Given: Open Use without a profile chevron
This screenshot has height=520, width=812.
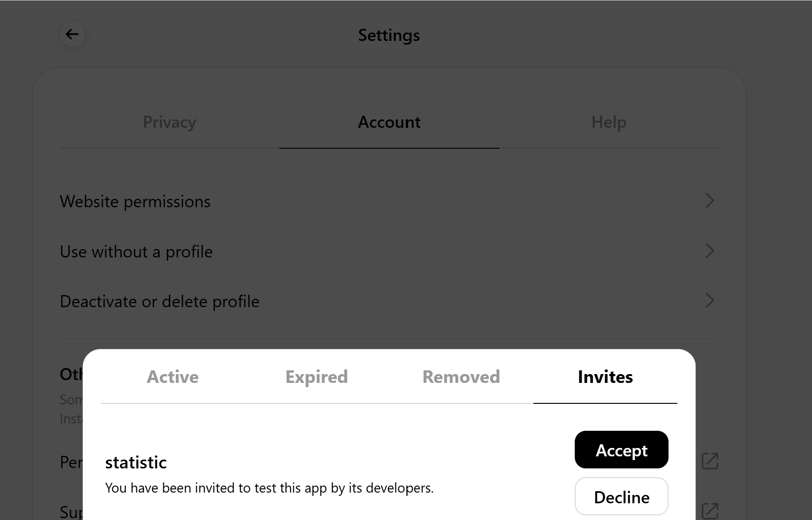Looking at the screenshot, I should 709,251.
